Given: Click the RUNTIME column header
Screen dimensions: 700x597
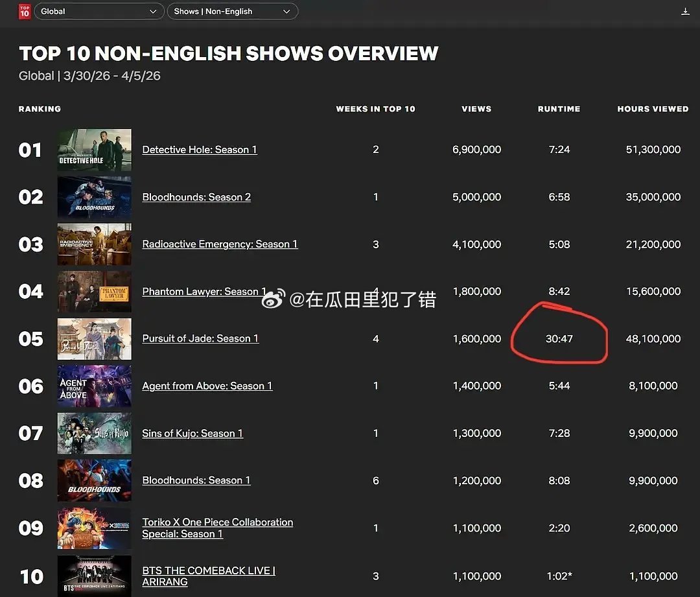Looking at the screenshot, I should point(559,109).
